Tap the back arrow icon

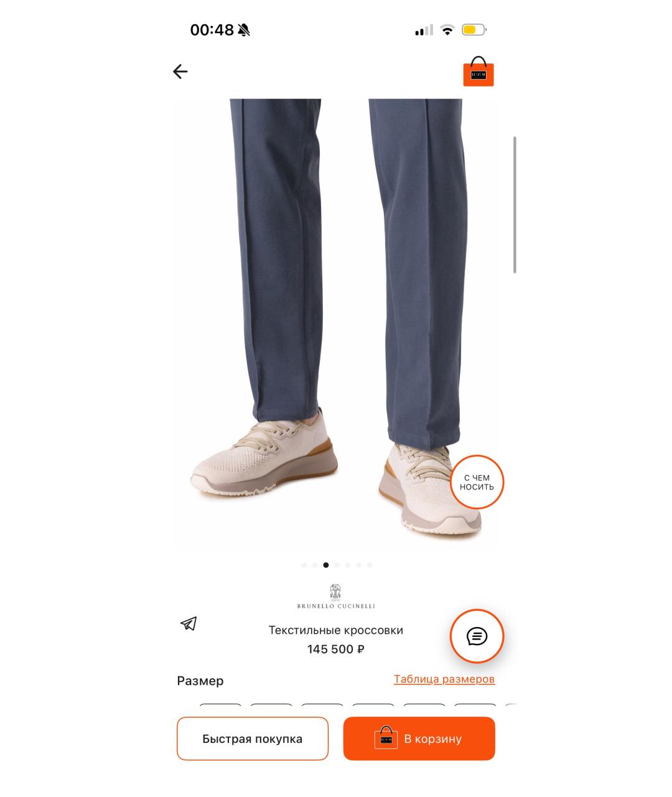[x=180, y=72]
